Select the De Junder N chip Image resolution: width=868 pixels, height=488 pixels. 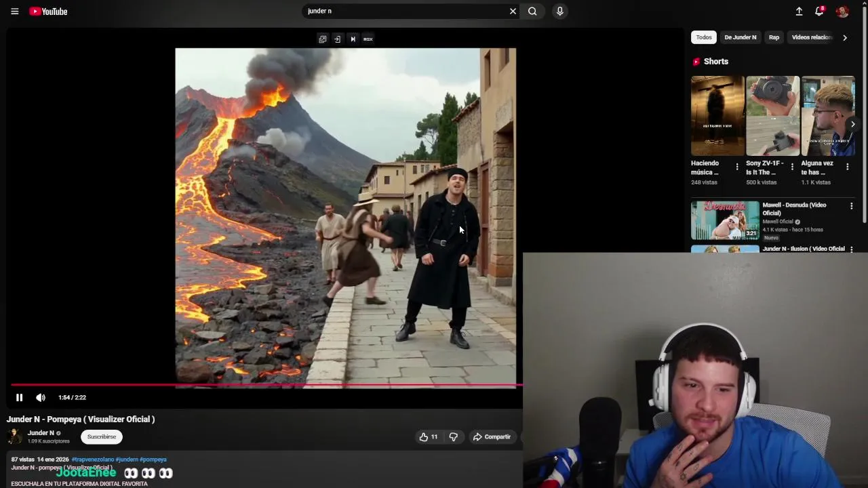tap(740, 37)
